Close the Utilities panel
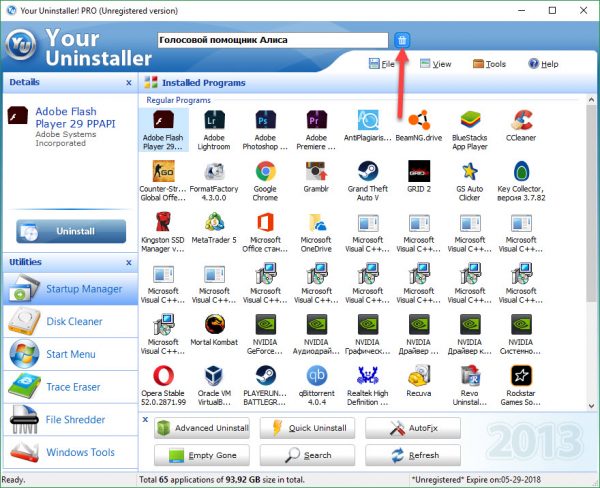This screenshot has height=488, width=600. click(129, 263)
